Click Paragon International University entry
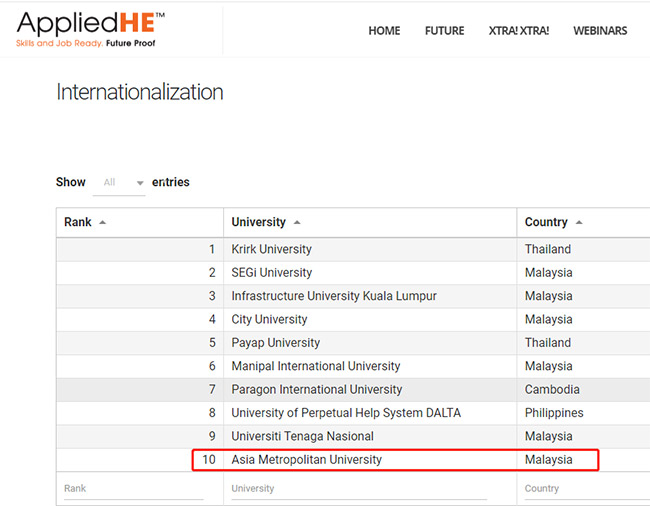This screenshot has height=506, width=650. click(x=317, y=390)
